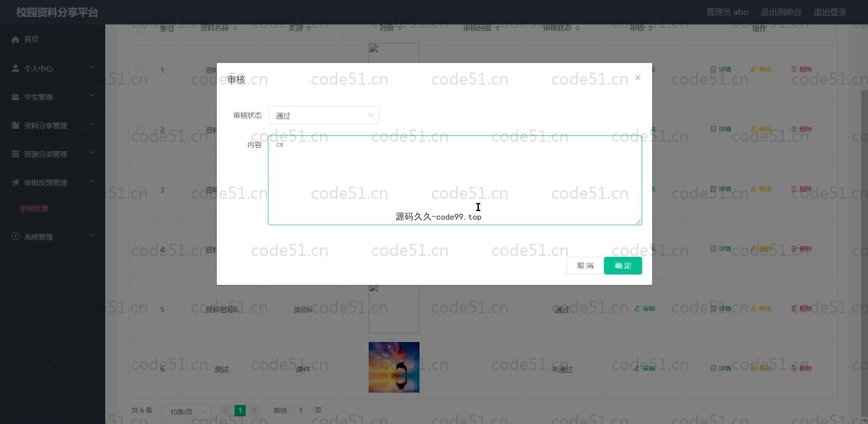Click 详情 in row 1

(721, 69)
